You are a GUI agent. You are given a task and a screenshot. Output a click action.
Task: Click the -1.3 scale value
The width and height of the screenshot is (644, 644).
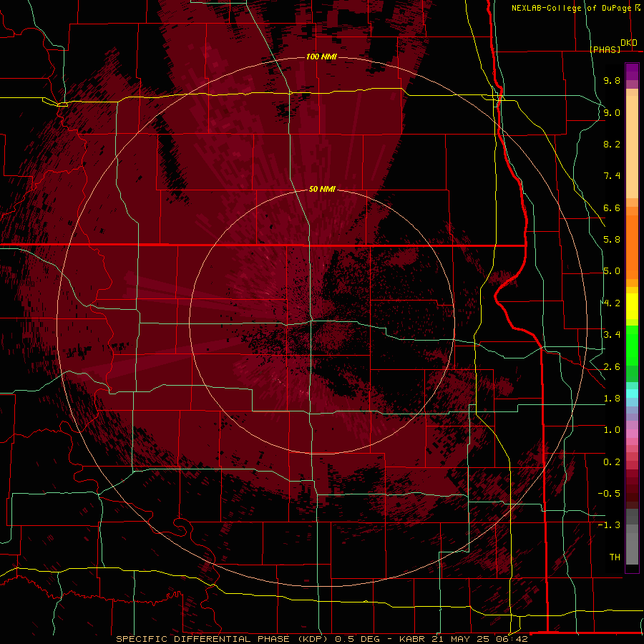pos(609,525)
